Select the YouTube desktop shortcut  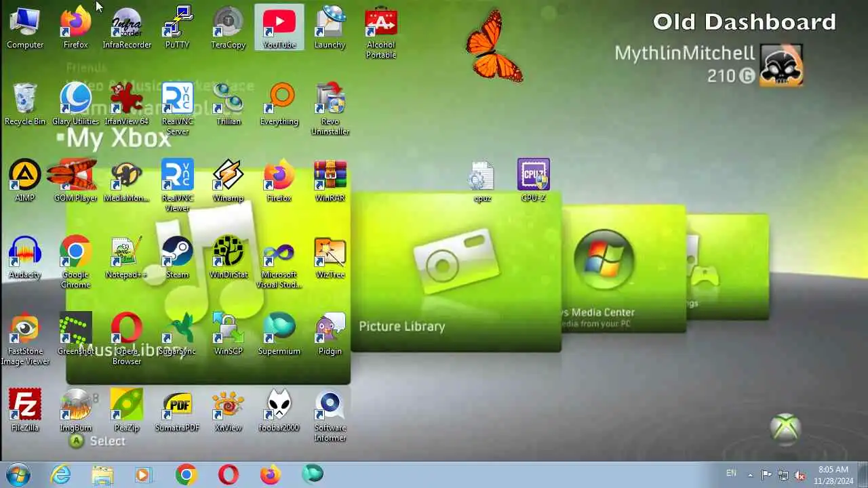click(x=279, y=27)
